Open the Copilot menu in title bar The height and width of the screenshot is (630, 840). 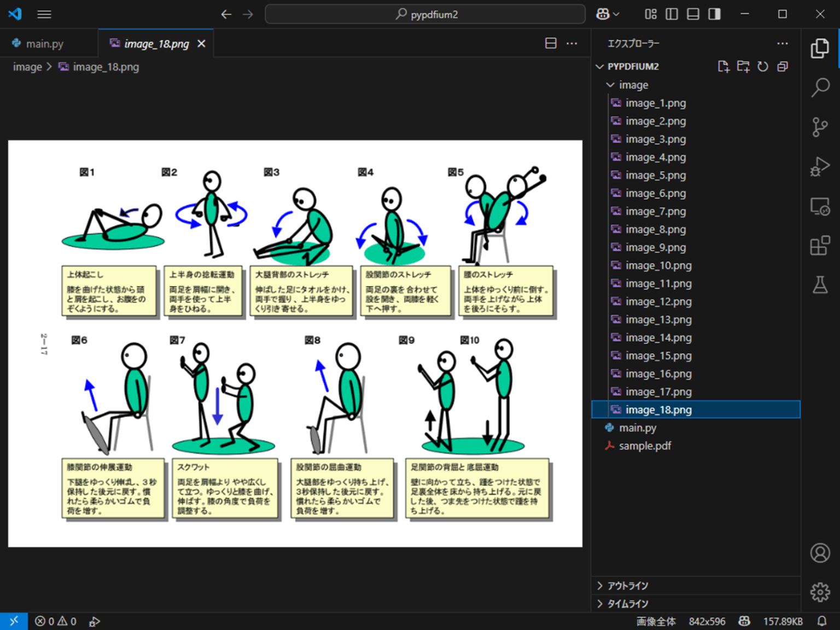[607, 14]
